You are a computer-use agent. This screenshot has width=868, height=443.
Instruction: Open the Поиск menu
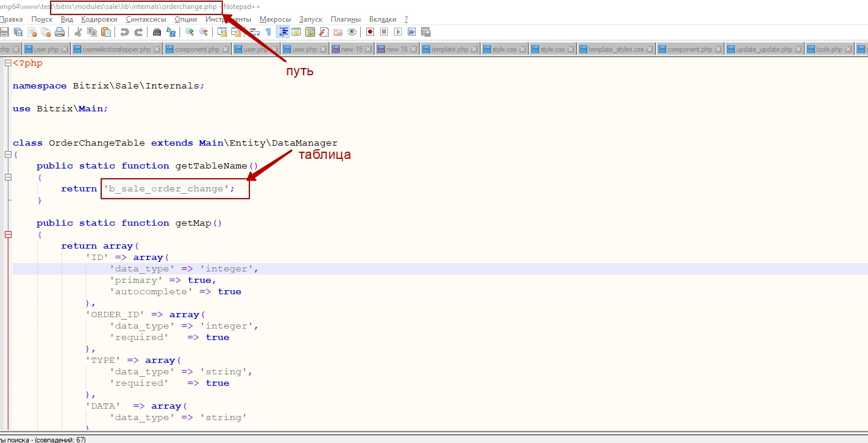42,19
